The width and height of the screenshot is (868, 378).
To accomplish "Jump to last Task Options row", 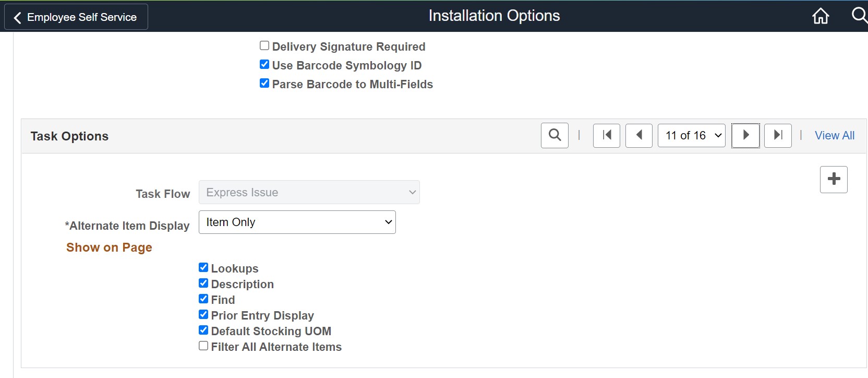I will [778, 136].
